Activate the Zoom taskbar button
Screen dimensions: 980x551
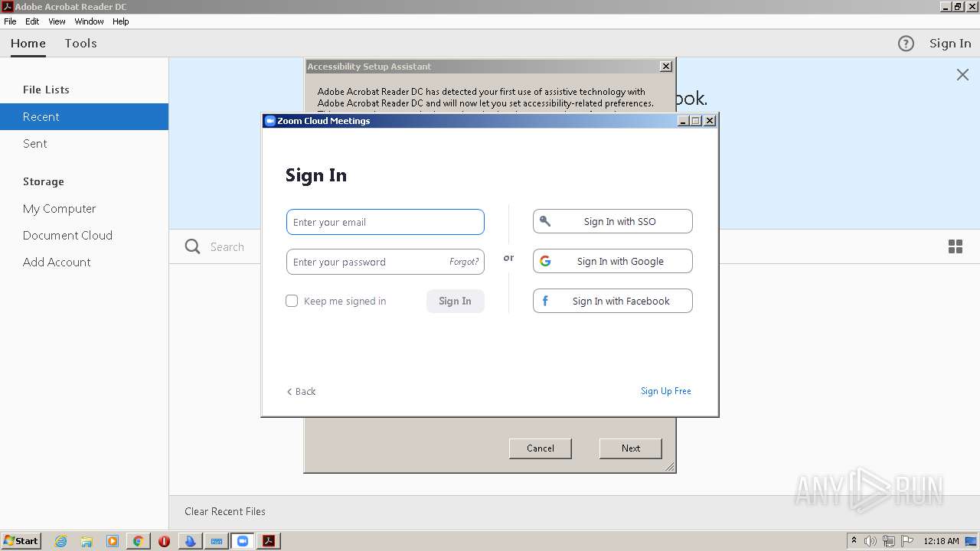(x=243, y=541)
